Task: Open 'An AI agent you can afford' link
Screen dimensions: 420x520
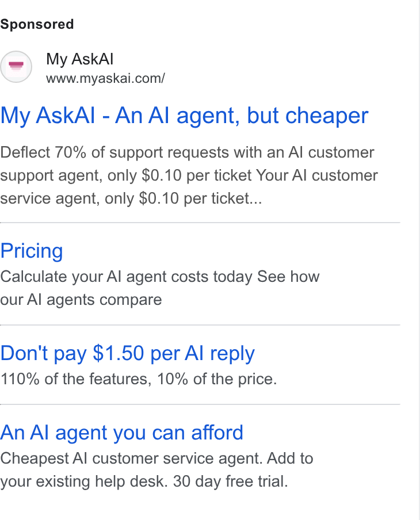Action: (121, 433)
